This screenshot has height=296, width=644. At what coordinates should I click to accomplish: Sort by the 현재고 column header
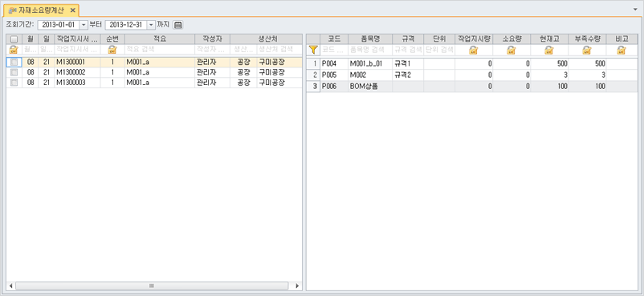[x=548, y=39]
